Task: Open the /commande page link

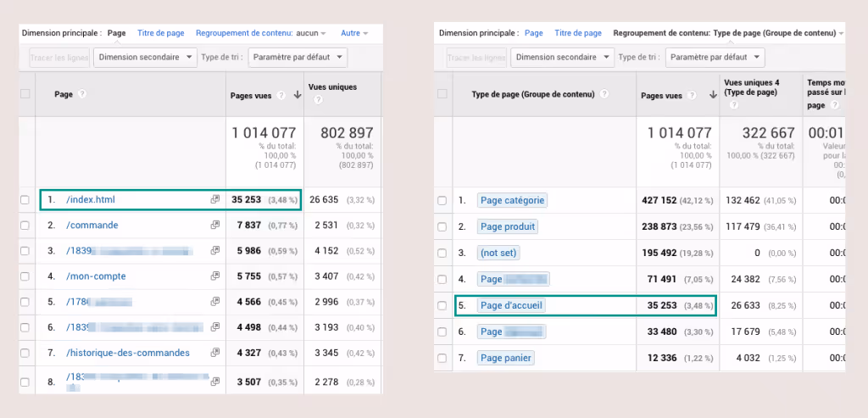Action: 92,226
